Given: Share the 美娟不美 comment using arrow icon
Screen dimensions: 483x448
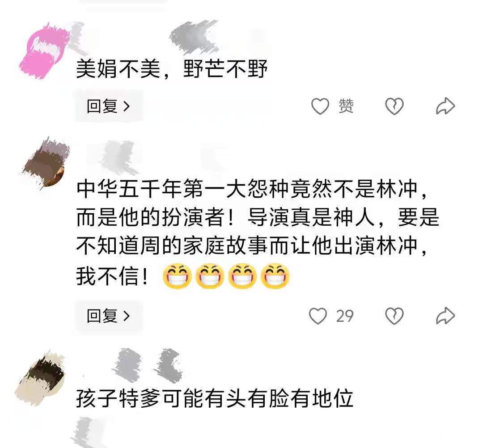Looking at the screenshot, I should tap(445, 106).
